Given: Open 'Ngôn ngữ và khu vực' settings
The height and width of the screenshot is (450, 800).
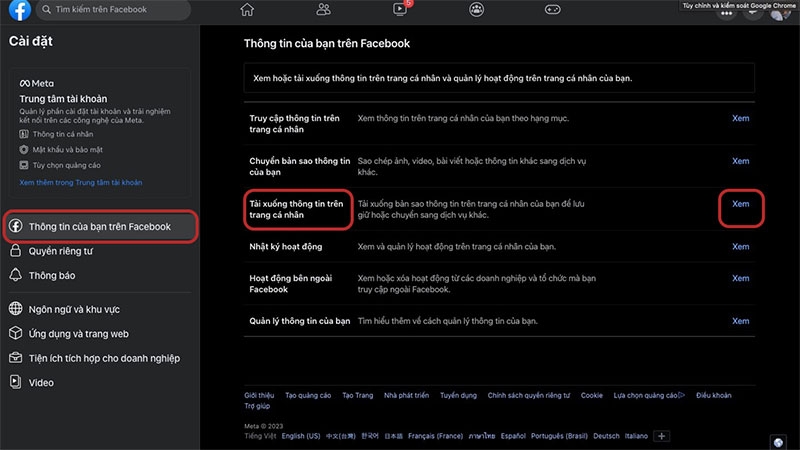Looking at the screenshot, I should [x=74, y=309].
